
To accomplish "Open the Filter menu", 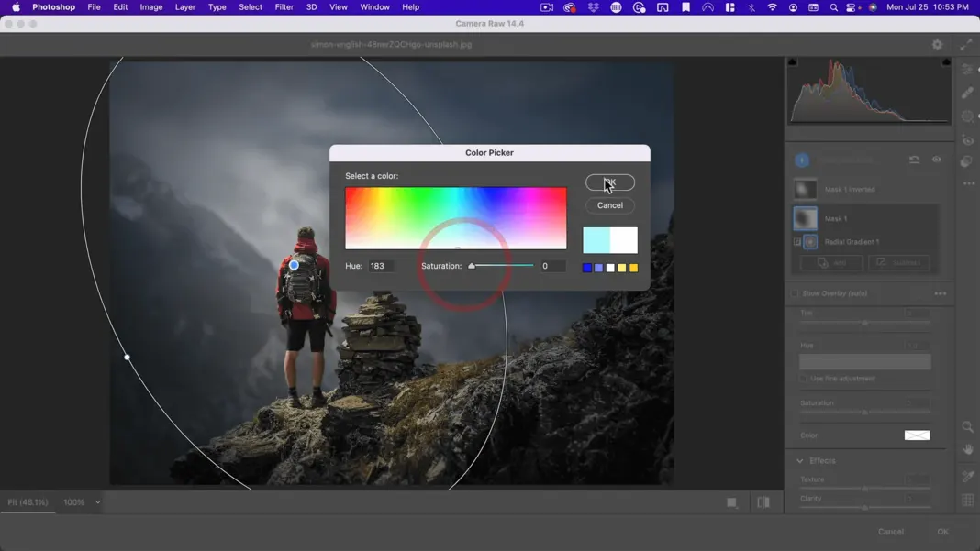I will (284, 7).
